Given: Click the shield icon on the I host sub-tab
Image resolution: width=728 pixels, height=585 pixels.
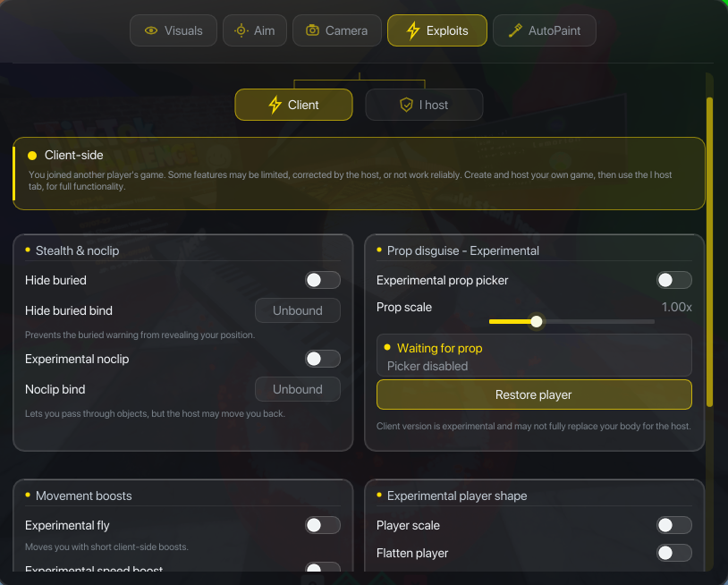Looking at the screenshot, I should (x=406, y=105).
